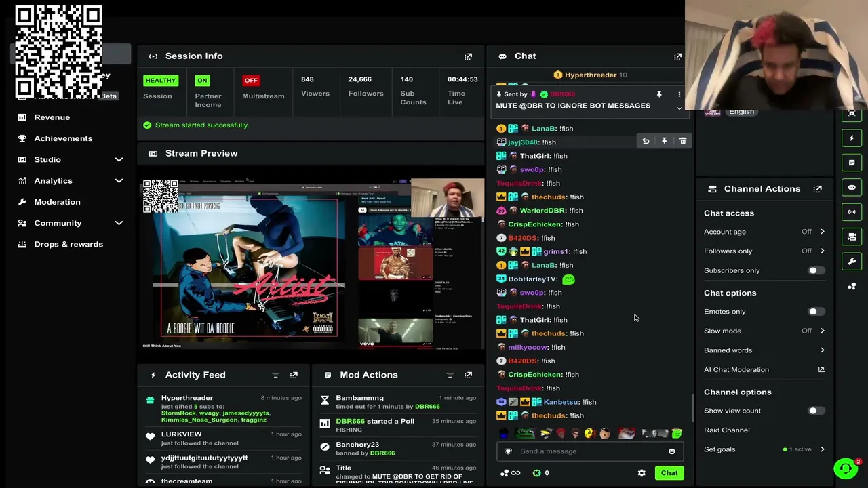Open Set goals with 1 active
868x488 pixels.
(x=764, y=449)
